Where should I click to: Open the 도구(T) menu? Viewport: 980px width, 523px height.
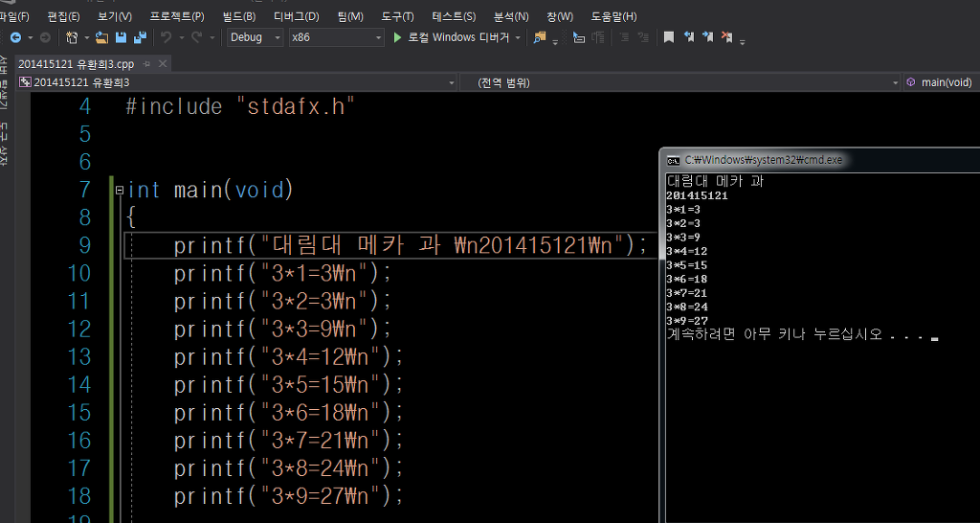(x=397, y=17)
